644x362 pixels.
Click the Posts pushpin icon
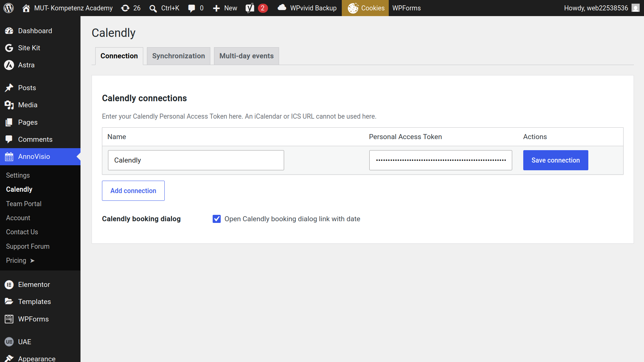(x=9, y=88)
